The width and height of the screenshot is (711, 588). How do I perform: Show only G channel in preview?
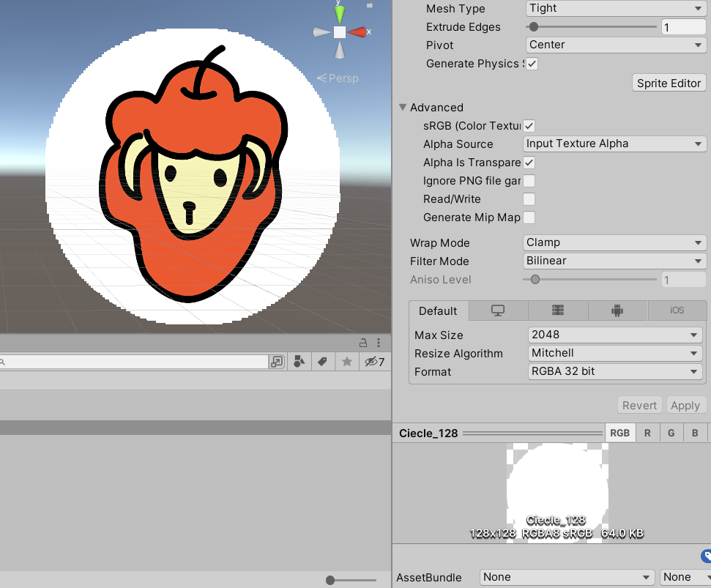(x=671, y=433)
